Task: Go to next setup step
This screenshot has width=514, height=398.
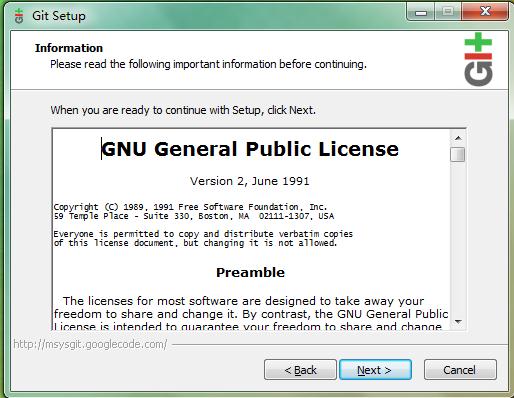Action: 375,370
